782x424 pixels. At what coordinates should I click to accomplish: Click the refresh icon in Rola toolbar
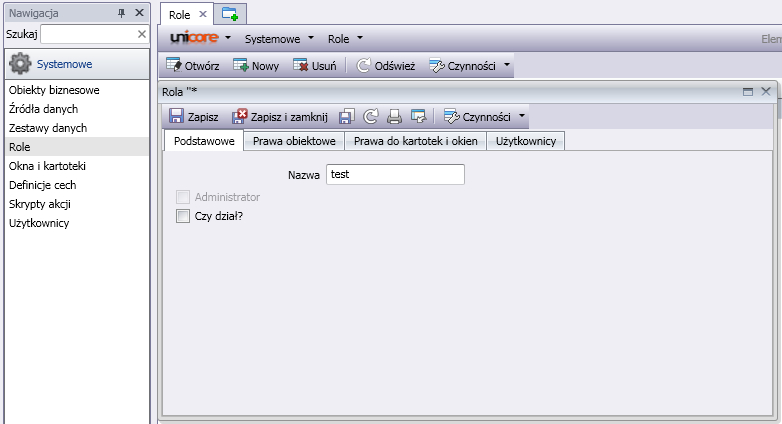tap(370, 116)
